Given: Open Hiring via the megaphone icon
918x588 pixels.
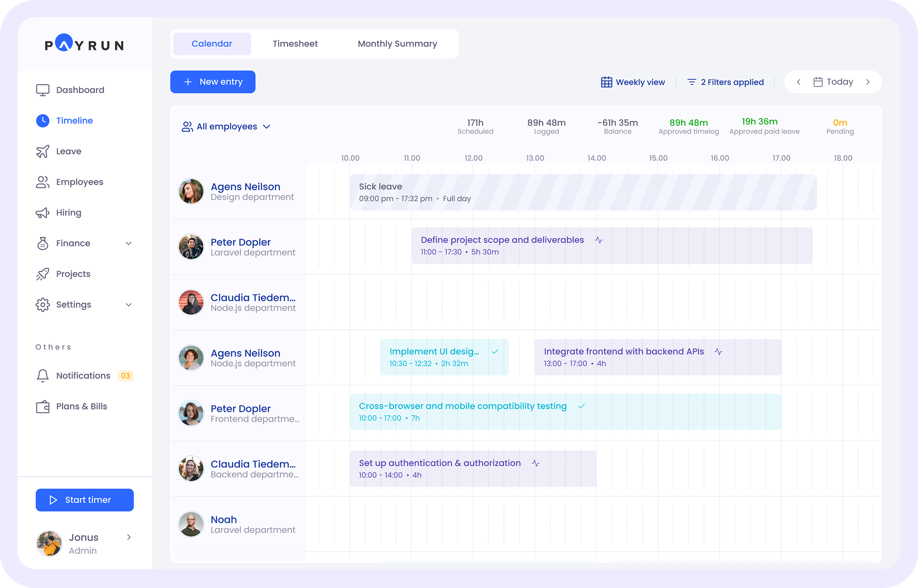Looking at the screenshot, I should coord(42,213).
